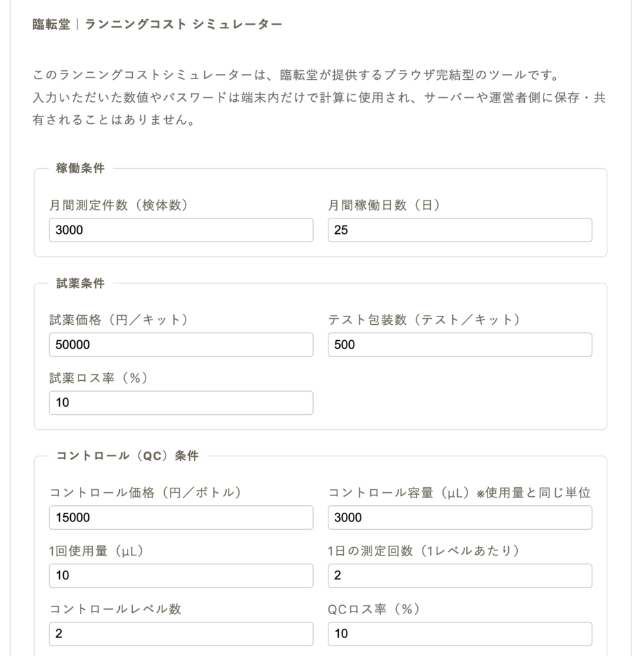Click the 試薬条件 section label
The image size is (644, 656).
click(70, 284)
